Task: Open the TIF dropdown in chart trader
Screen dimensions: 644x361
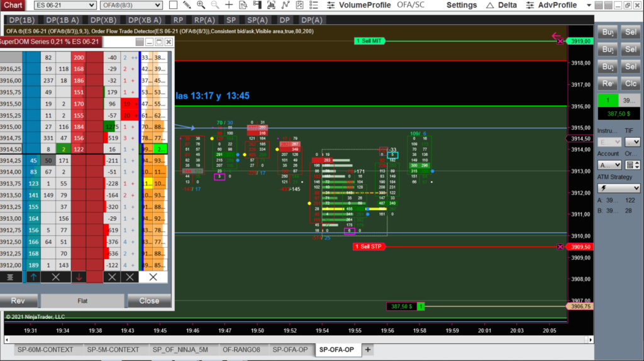Action: [633, 142]
